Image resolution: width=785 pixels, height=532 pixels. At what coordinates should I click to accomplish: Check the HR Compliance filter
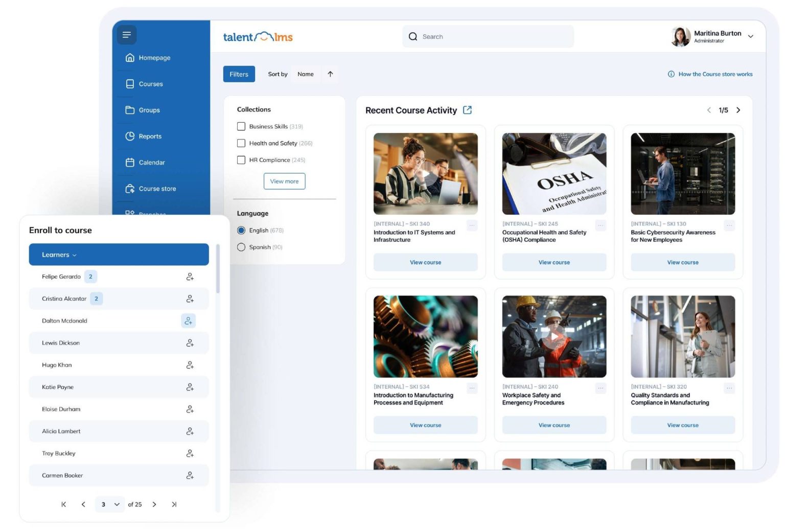coord(241,160)
